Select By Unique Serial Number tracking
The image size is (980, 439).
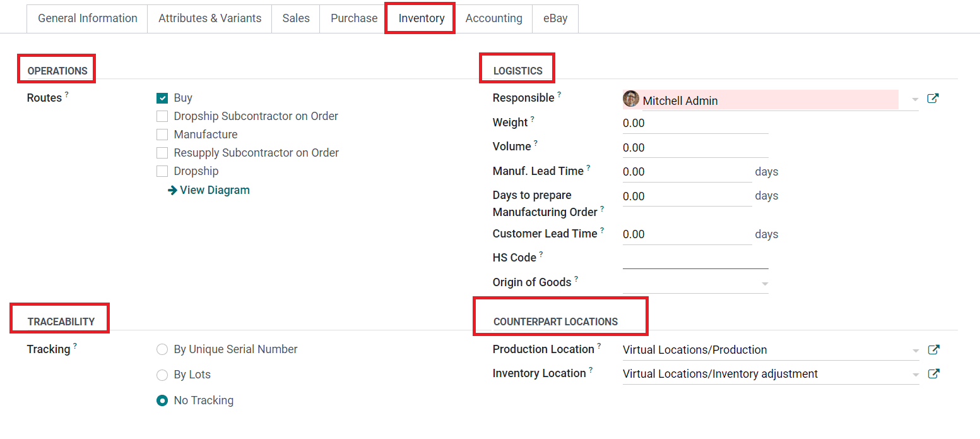click(162, 350)
